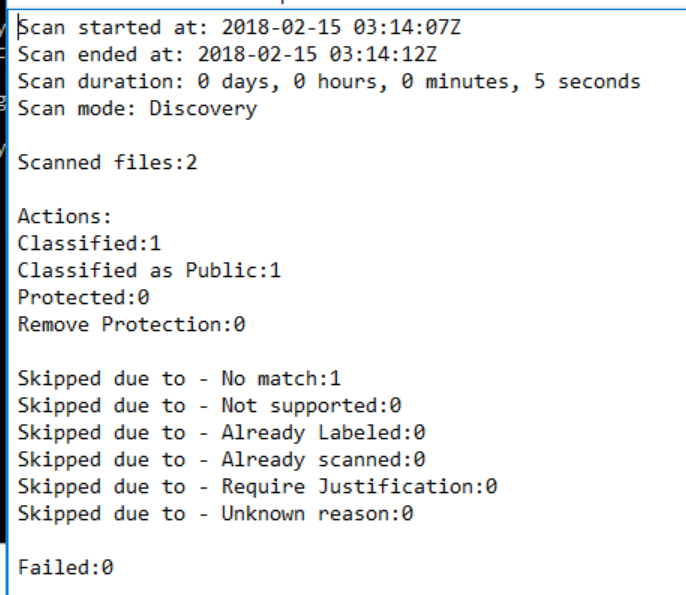The width and height of the screenshot is (686, 595).
Task: Select the 'Remove Protection:0' line
Action: (x=131, y=324)
